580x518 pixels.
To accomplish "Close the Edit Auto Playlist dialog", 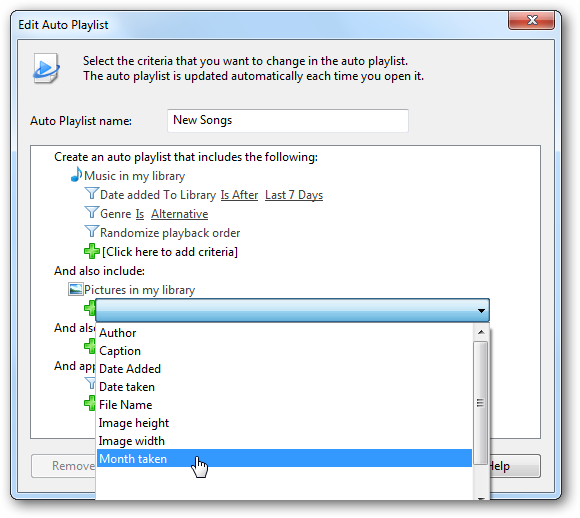I will (532, 20).
